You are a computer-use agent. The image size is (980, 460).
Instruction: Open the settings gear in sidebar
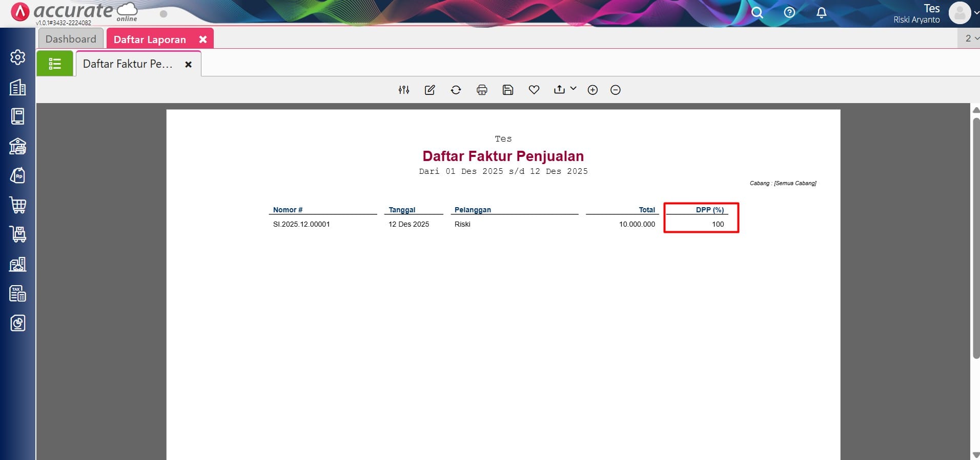(18, 57)
